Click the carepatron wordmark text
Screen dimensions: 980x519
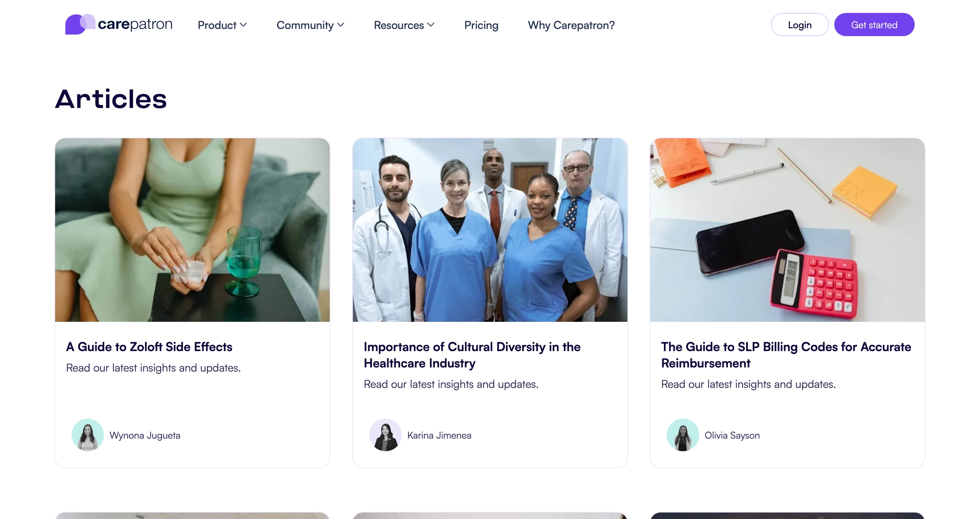pyautogui.click(x=135, y=25)
